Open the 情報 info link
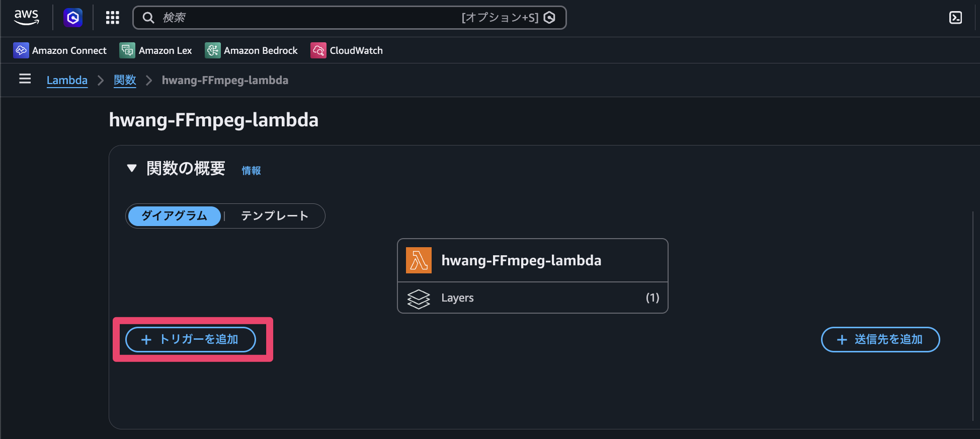This screenshot has height=439, width=980. click(251, 171)
